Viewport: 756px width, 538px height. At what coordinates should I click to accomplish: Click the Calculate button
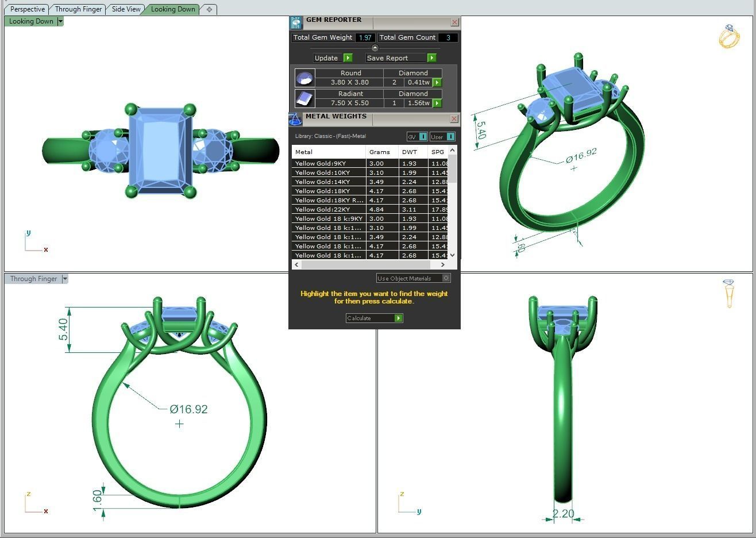tap(374, 318)
